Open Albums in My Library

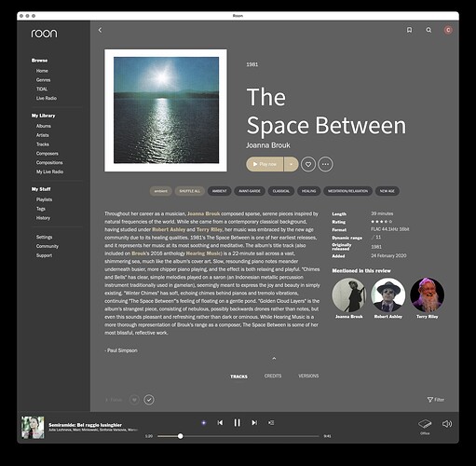[x=44, y=126]
